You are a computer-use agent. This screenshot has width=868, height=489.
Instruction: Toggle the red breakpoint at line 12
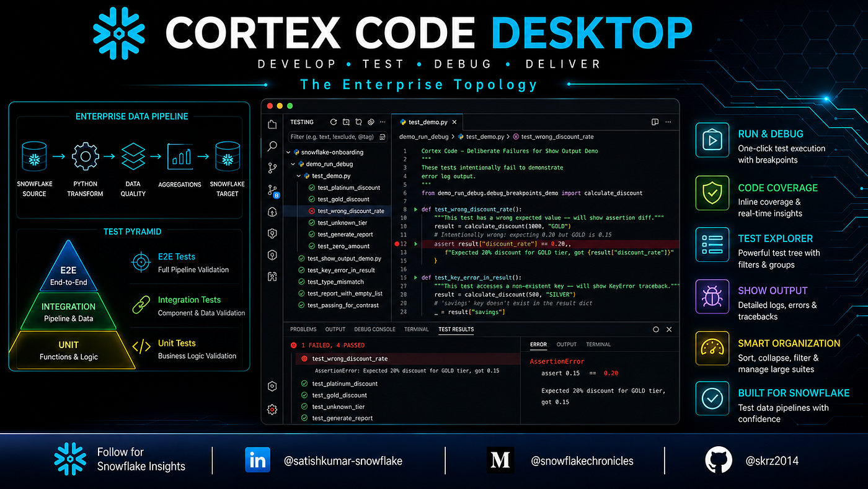[x=397, y=244]
